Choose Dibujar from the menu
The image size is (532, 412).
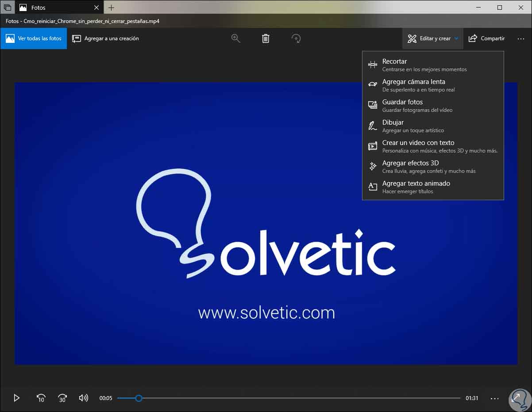tap(433, 126)
